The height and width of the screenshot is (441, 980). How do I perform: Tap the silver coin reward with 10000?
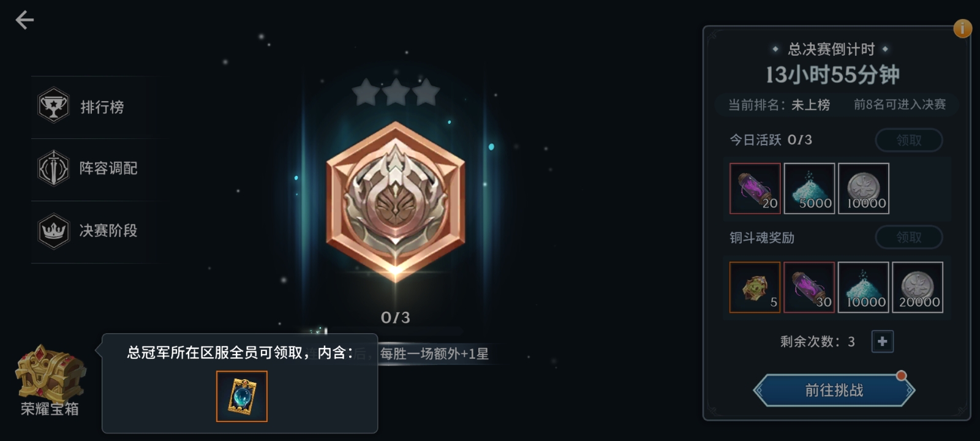[864, 189]
